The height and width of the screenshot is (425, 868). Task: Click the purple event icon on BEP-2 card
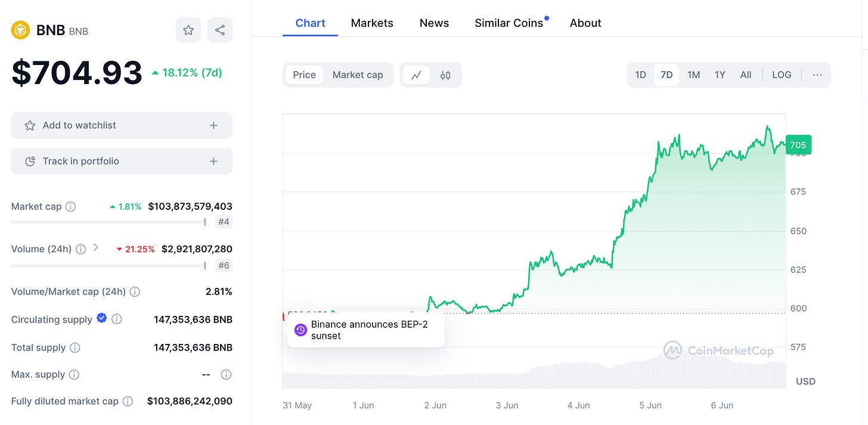pyautogui.click(x=301, y=330)
